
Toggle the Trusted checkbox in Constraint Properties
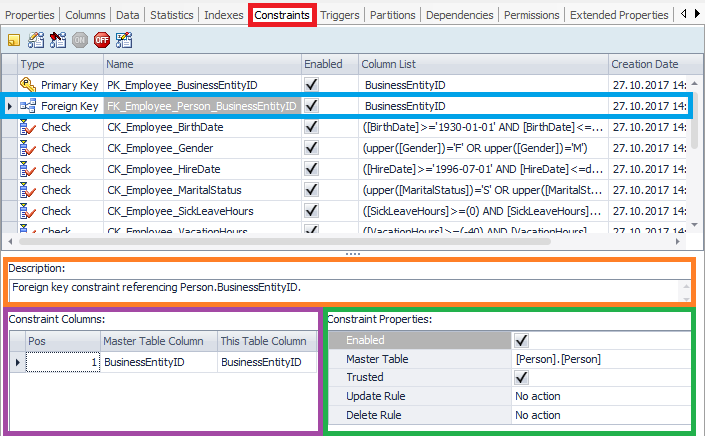coord(520,377)
